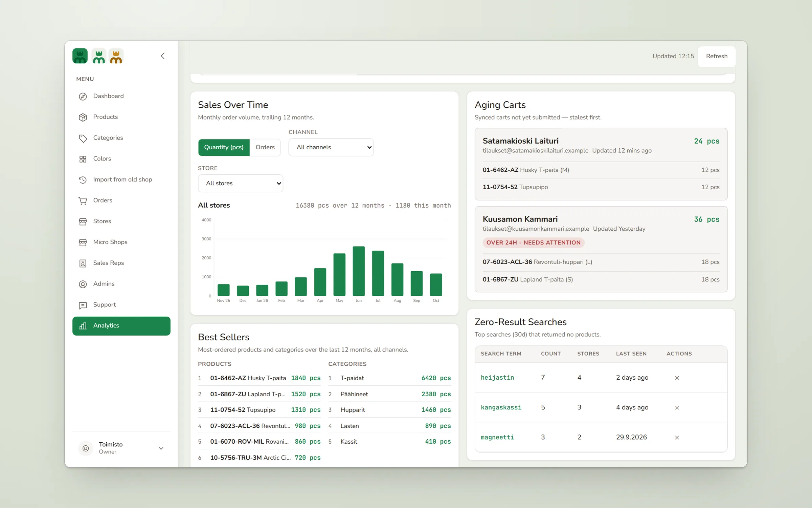Click the Satamakioski Laituri cart heading
This screenshot has width=812, height=508.
click(521, 141)
